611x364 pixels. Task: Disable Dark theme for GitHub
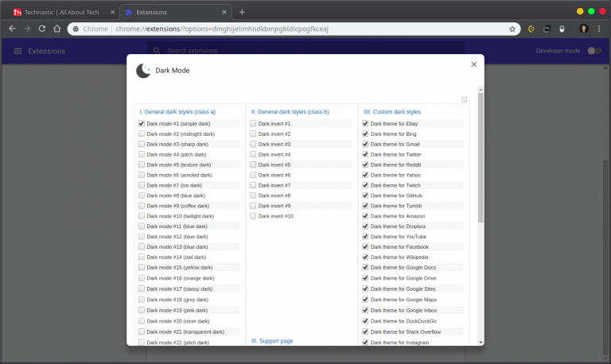(x=365, y=196)
